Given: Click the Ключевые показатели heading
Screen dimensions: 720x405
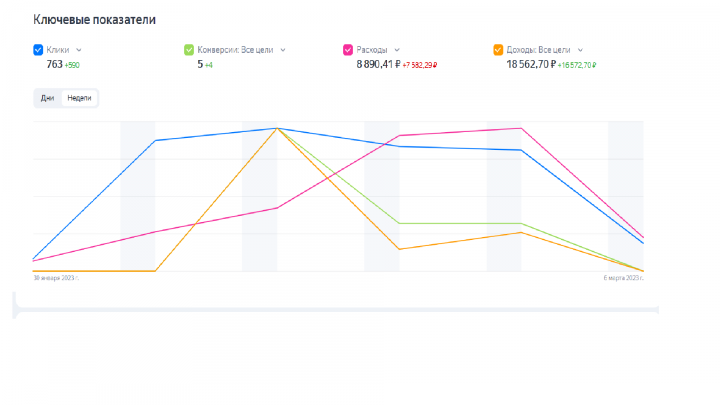Looking at the screenshot, I should tap(94, 20).
